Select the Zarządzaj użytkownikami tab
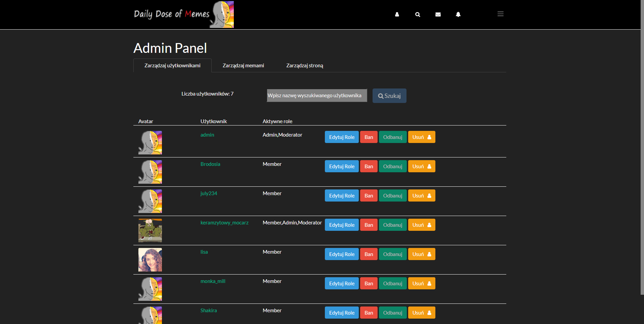Viewport: 644px width, 324px height. (x=172, y=66)
